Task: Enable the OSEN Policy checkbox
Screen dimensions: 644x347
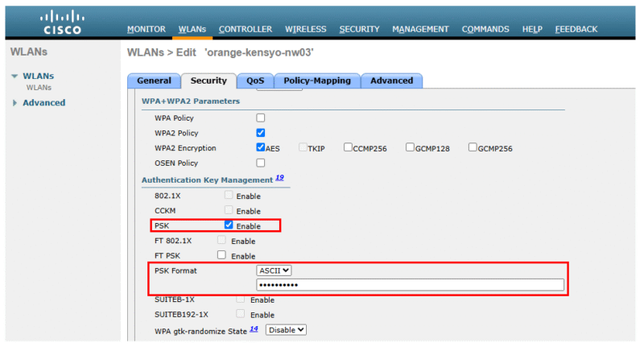Action: [260, 163]
